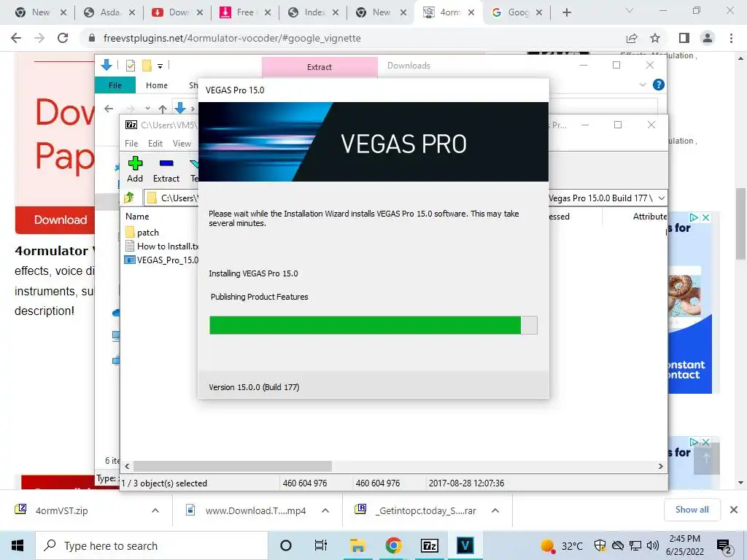Expand the 7-Zip address path dropdown
The image size is (747, 560).
661,198
